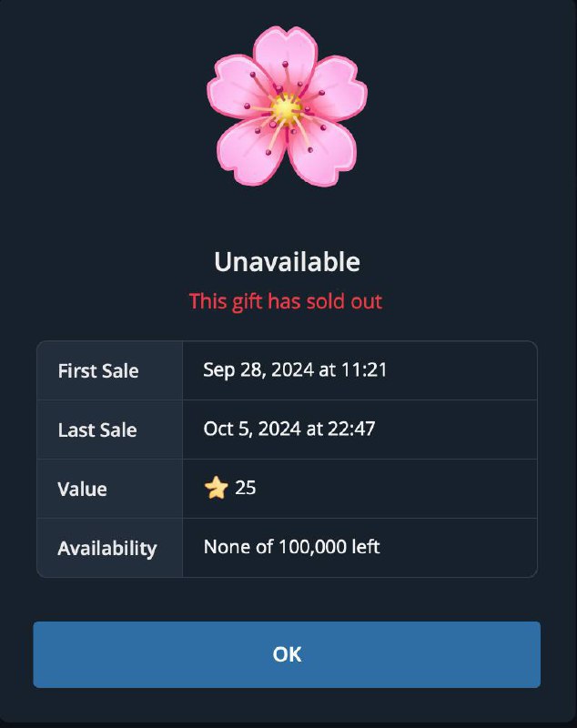Select the Value row label
The height and width of the screenshot is (728, 577).
[x=82, y=490]
